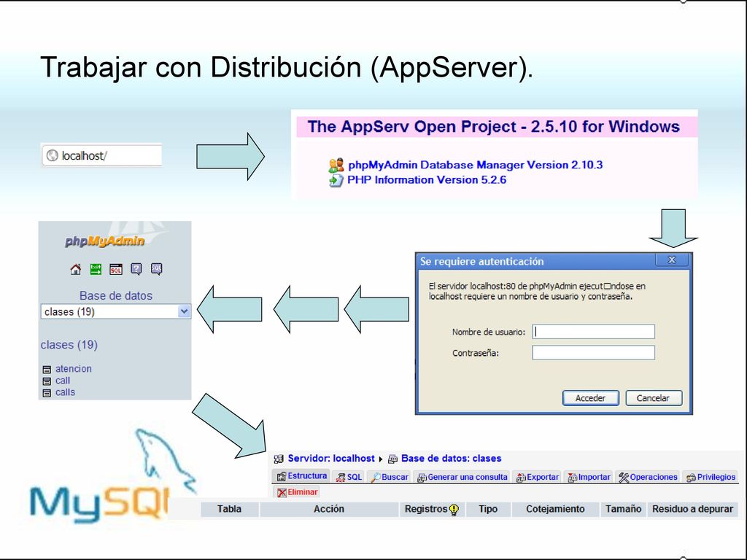Click the table icon beside call
The height and width of the screenshot is (560, 747).
pyautogui.click(x=47, y=381)
